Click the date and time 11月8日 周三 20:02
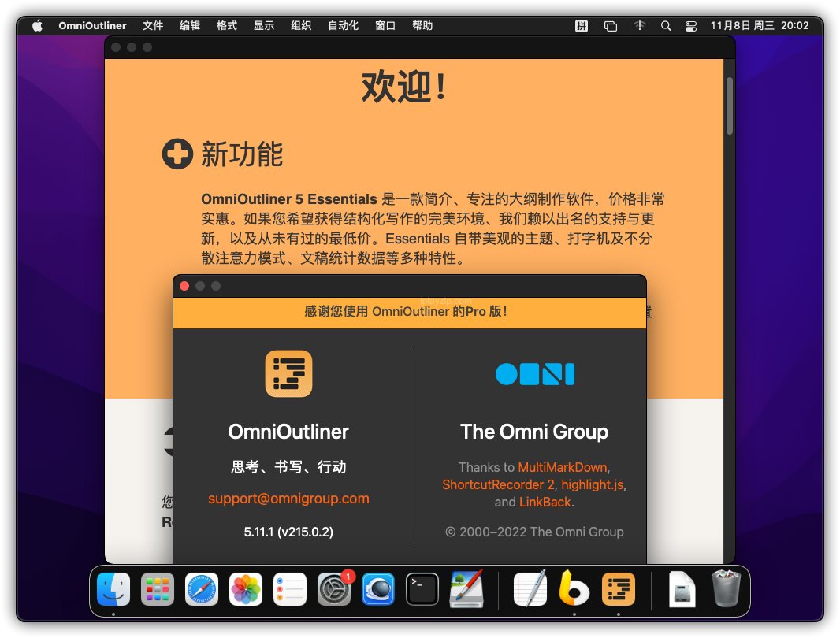 click(x=759, y=26)
